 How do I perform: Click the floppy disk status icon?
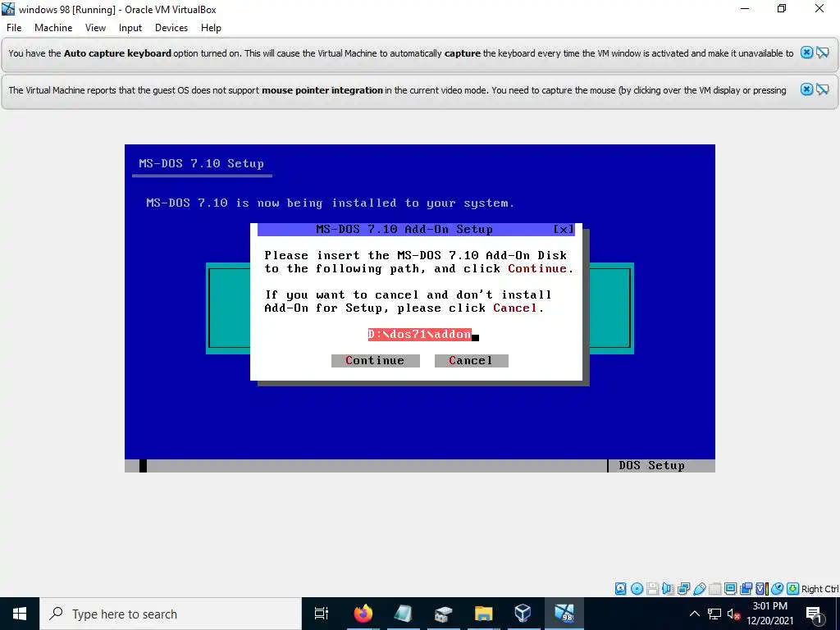(x=652, y=589)
